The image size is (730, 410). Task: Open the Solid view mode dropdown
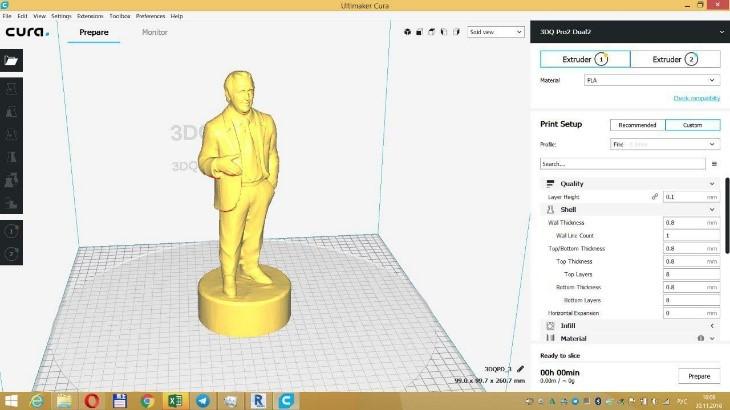click(496, 32)
